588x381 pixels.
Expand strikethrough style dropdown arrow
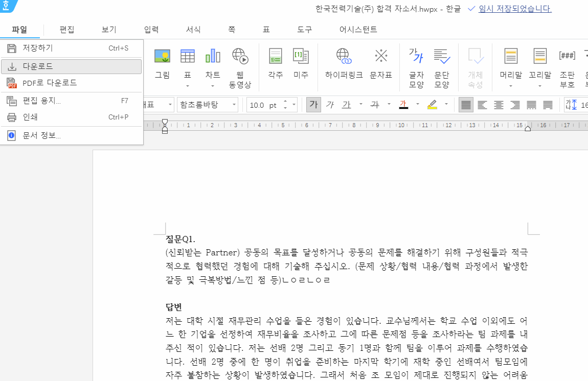[389, 104]
